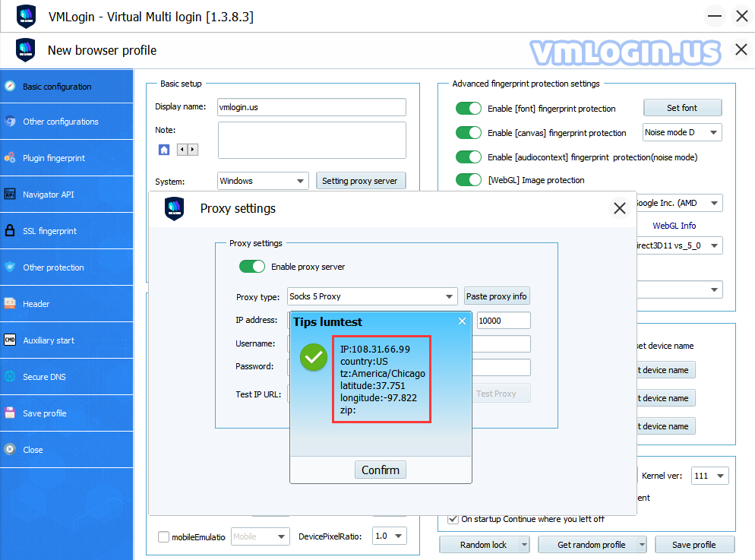
Task: Click the Auxiliary start CMD icon
Action: click(x=10, y=340)
